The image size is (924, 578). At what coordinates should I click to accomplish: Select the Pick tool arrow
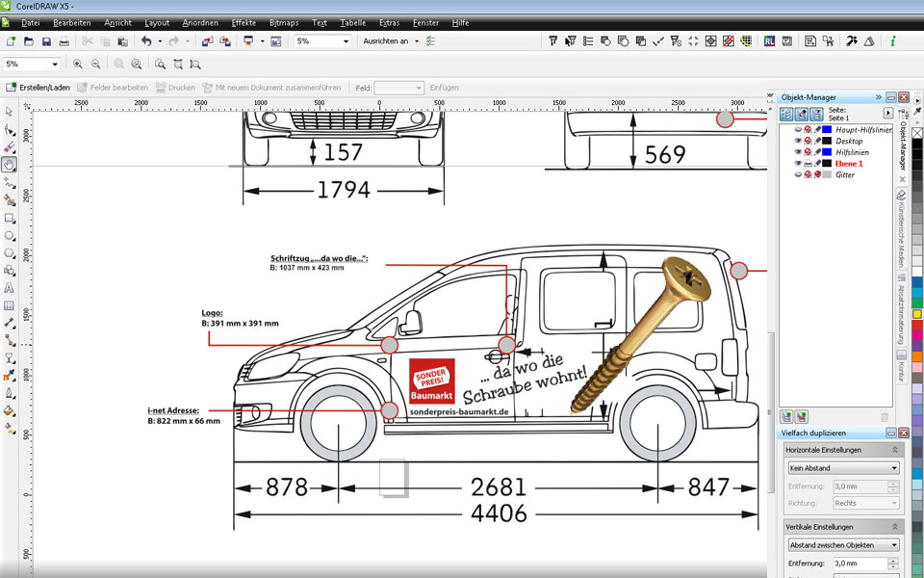coord(9,113)
